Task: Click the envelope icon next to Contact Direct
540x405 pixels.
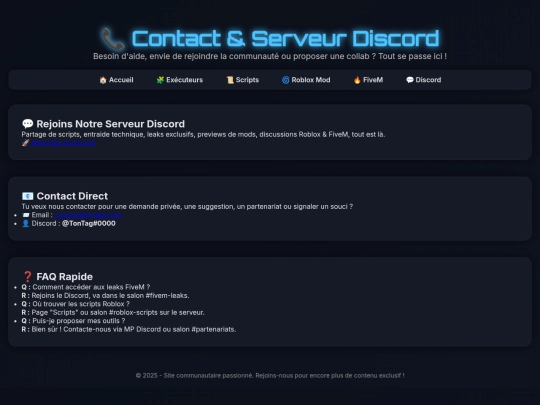Action: 28,196
